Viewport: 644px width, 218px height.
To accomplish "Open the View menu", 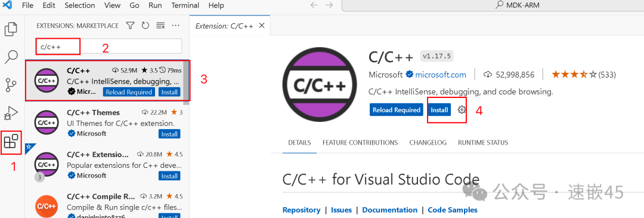I will [113, 6].
